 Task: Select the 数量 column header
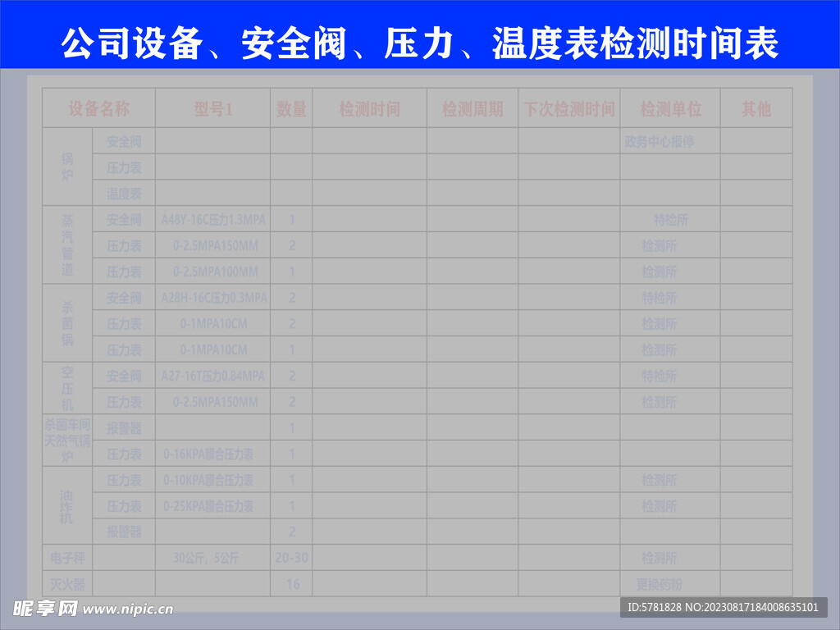pyautogui.click(x=292, y=109)
